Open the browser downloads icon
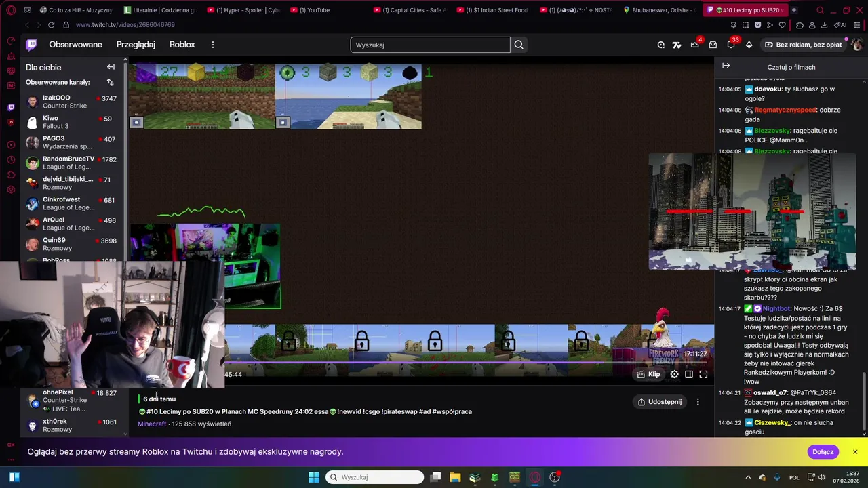Image resolution: width=868 pixels, height=488 pixels. point(824,25)
